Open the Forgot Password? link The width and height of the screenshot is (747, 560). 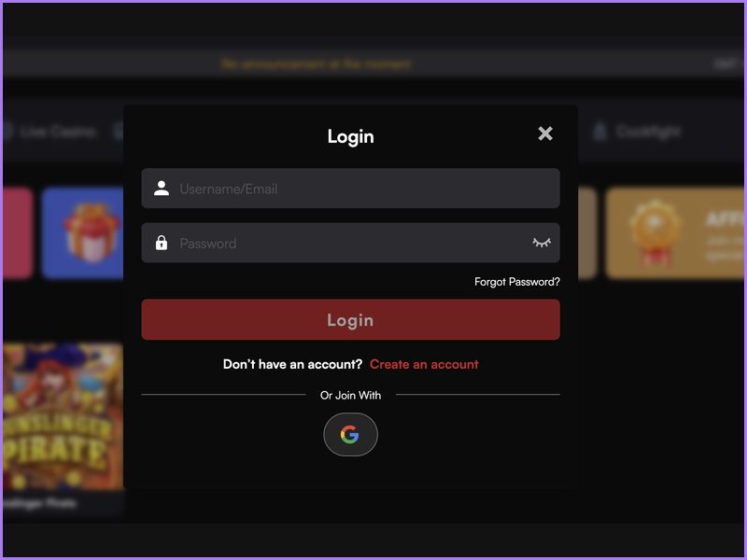[517, 282]
